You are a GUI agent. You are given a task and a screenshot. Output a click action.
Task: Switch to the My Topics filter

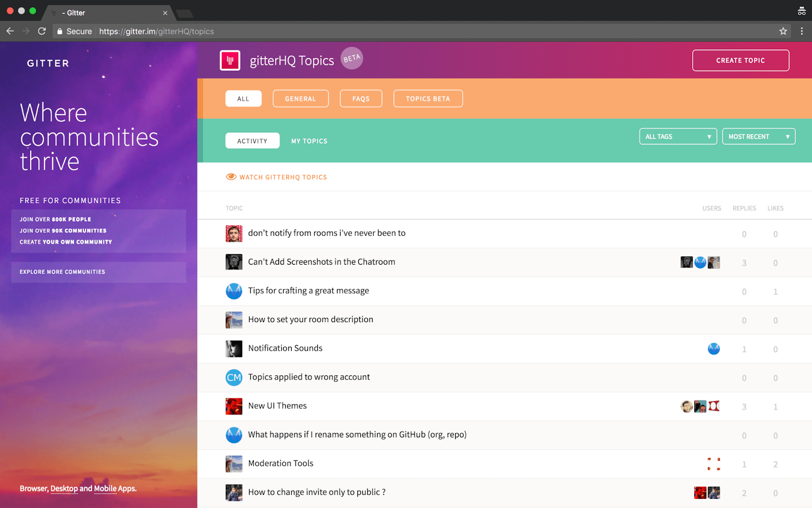(x=309, y=141)
